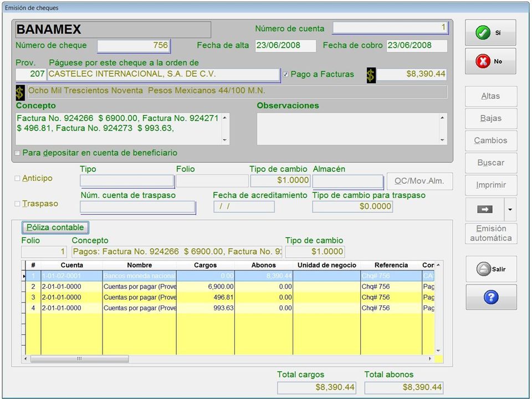Click the Número de cheque field
This screenshot has height=399, width=532.
(134, 46)
